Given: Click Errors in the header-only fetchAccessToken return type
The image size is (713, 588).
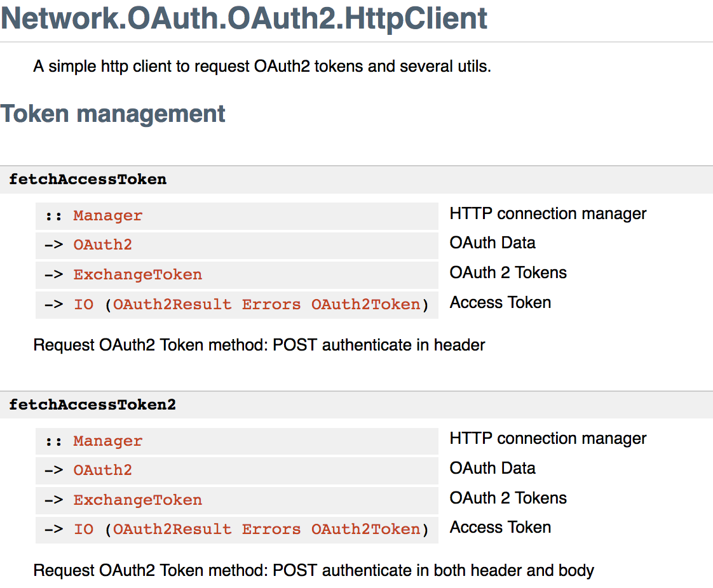Looking at the screenshot, I should (x=271, y=304).
